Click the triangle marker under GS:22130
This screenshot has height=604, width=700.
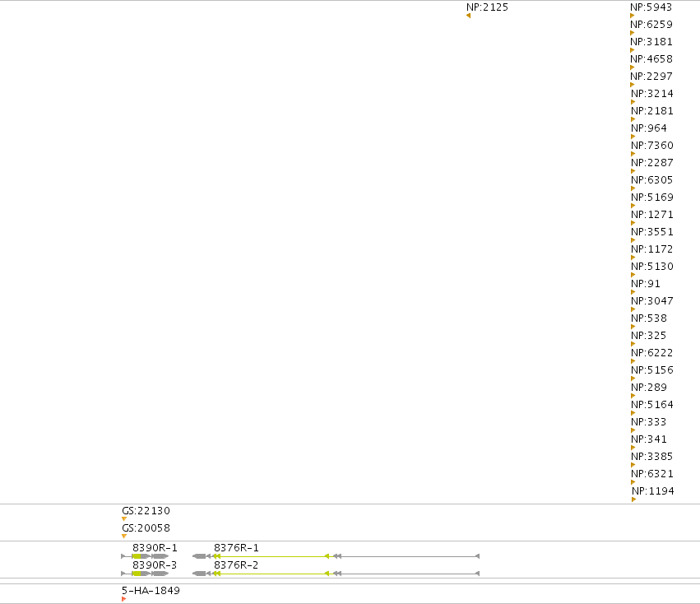tap(124, 519)
